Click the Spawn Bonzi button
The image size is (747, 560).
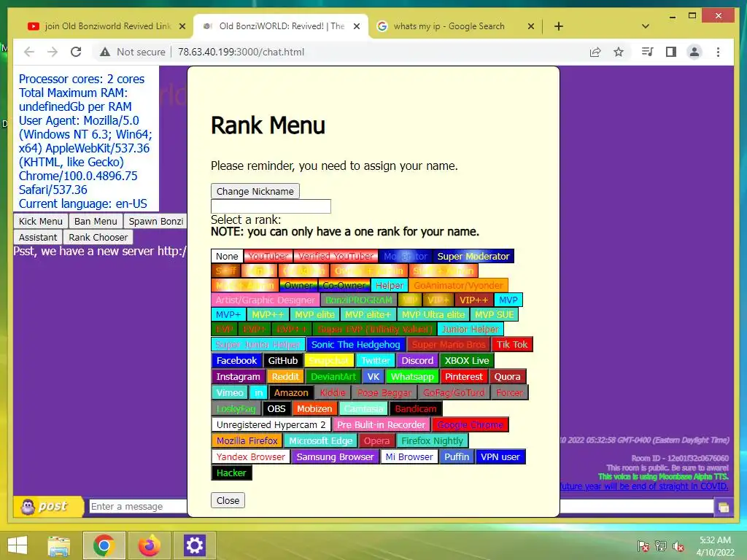pos(156,221)
